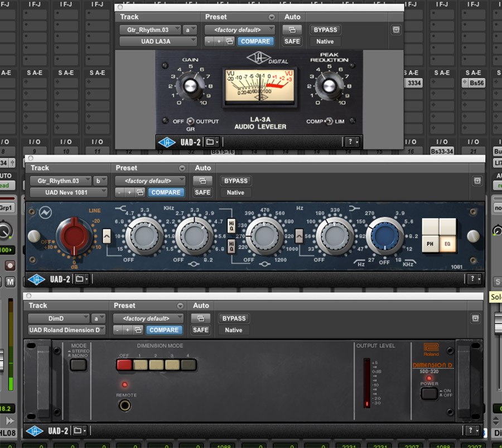This screenshot has width=502, height=448.
Task: Click preset copy icon next to COMPARE in LA3A window
Action: [230, 41]
